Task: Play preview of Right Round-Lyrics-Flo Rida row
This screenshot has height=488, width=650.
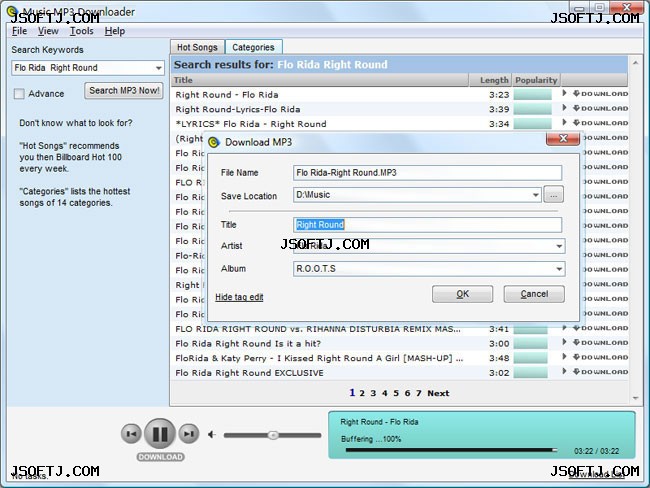Action: coord(564,108)
